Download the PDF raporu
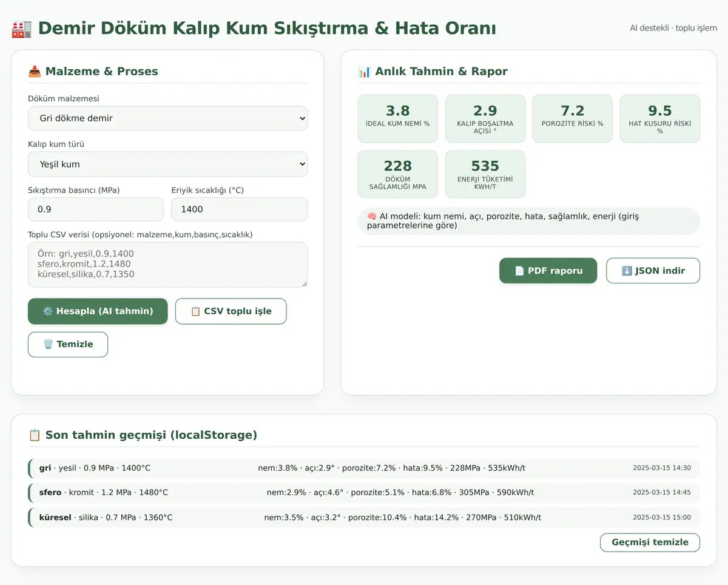The image size is (728, 585). tap(548, 271)
